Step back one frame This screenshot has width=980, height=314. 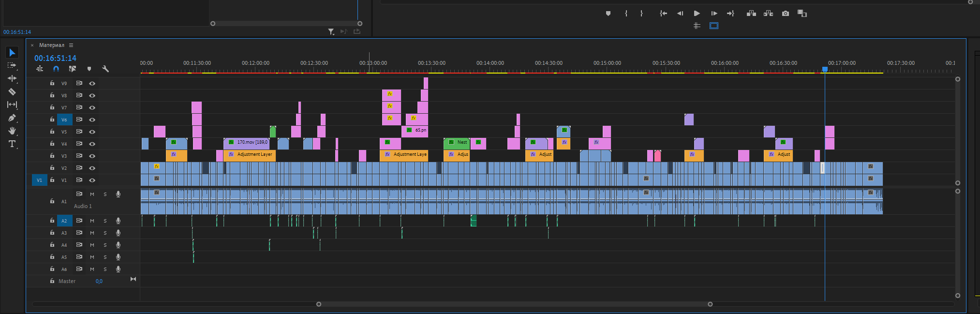[680, 14]
